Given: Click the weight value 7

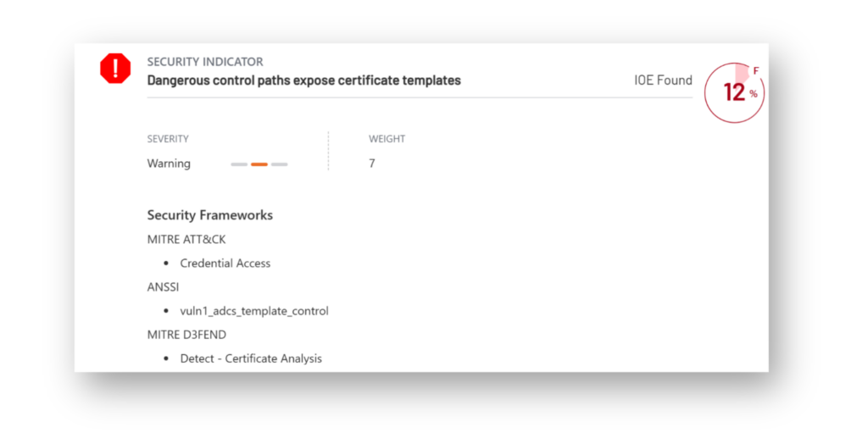Looking at the screenshot, I should coord(372,164).
